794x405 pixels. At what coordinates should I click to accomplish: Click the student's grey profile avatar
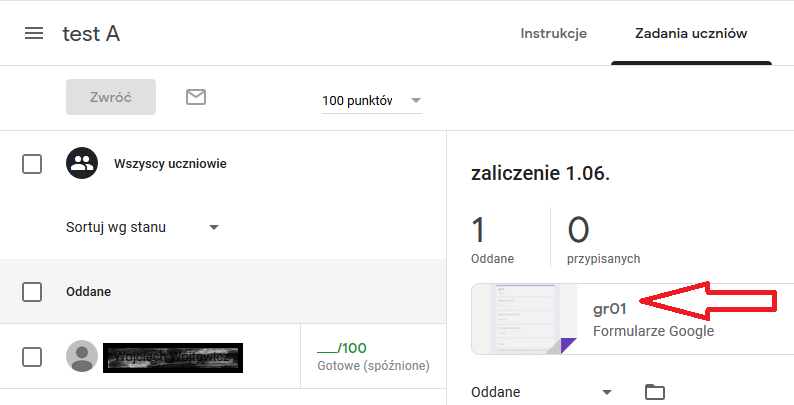click(x=82, y=356)
